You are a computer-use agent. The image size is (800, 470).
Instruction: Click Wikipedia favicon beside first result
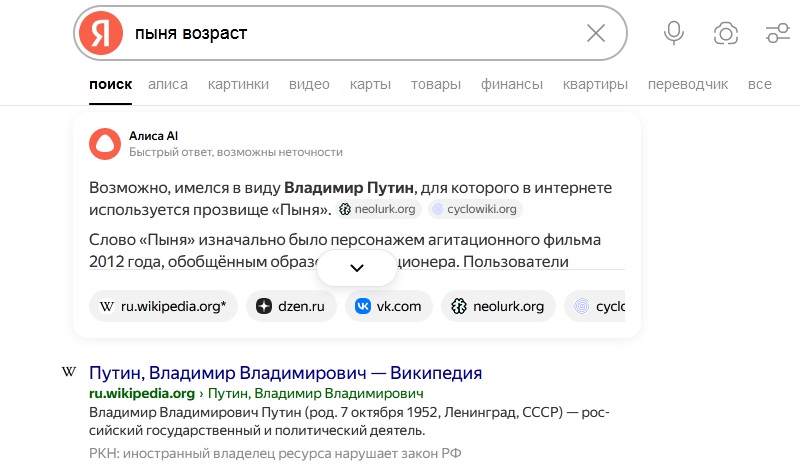click(69, 372)
